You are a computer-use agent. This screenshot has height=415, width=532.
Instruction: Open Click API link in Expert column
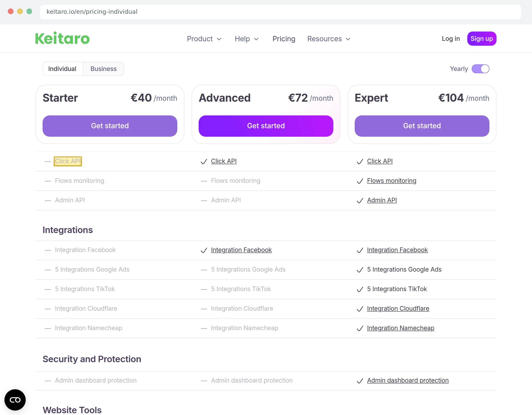coord(380,161)
